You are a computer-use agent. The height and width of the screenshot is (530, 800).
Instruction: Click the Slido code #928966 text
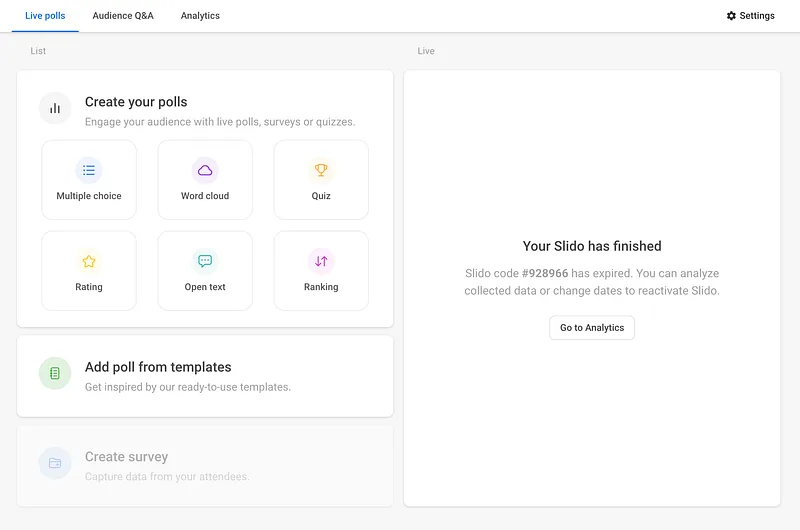[516, 273]
